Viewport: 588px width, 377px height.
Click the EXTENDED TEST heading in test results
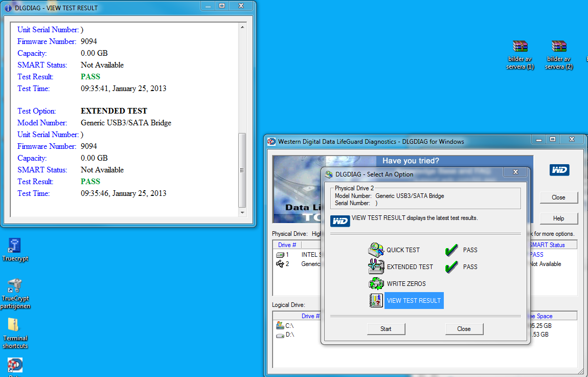pyautogui.click(x=114, y=111)
